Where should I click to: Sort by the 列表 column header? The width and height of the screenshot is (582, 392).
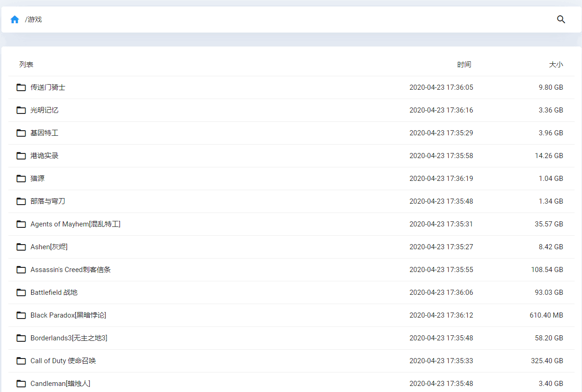point(26,65)
